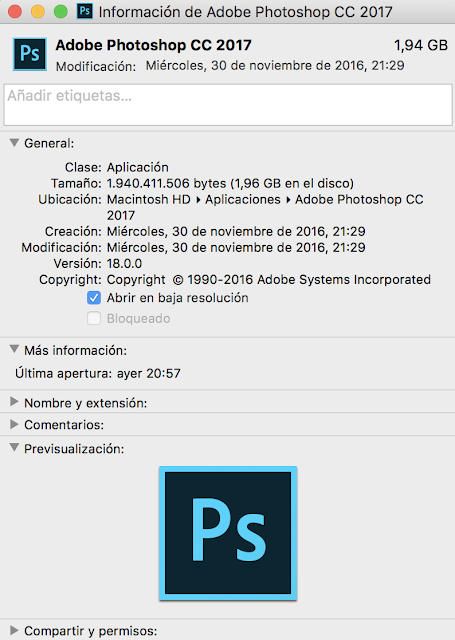Collapse the General section triangle
Viewport: 455px width, 640px height.
coord(14,143)
